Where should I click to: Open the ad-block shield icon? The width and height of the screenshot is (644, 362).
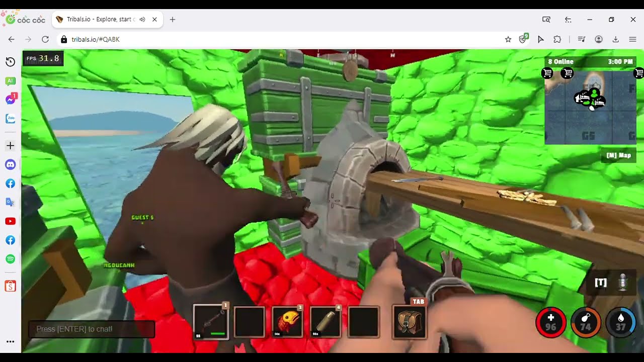tap(524, 39)
